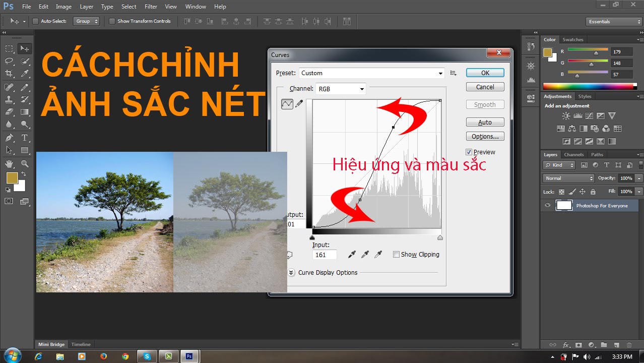The height and width of the screenshot is (363, 644).
Task: Activate the Lasso tool
Action: tap(9, 61)
